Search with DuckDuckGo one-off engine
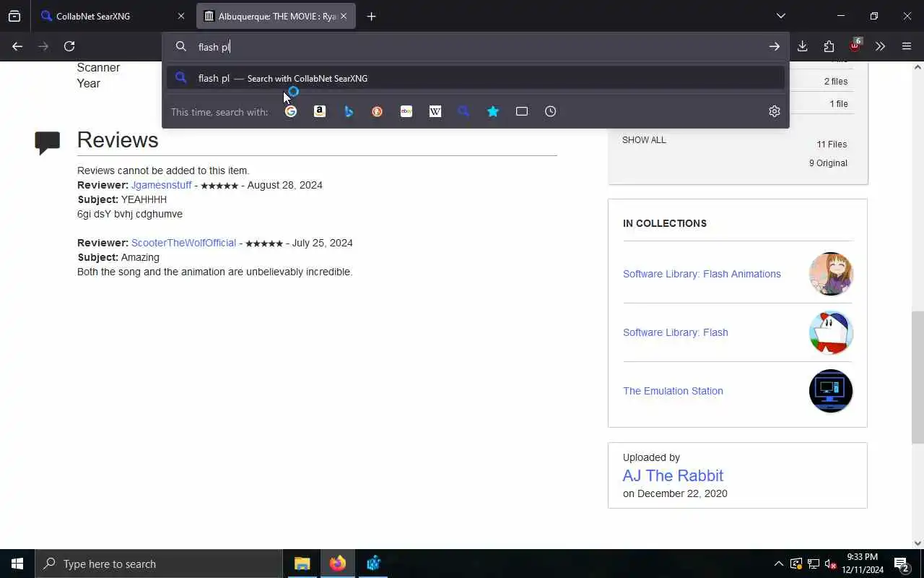The width and height of the screenshot is (924, 578). click(378, 111)
